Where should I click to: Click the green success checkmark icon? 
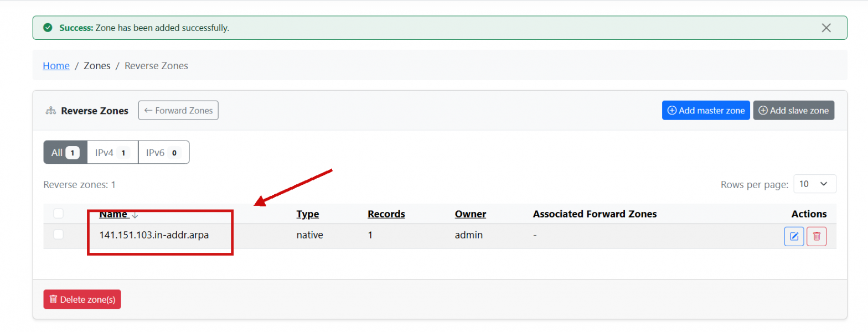coord(48,28)
